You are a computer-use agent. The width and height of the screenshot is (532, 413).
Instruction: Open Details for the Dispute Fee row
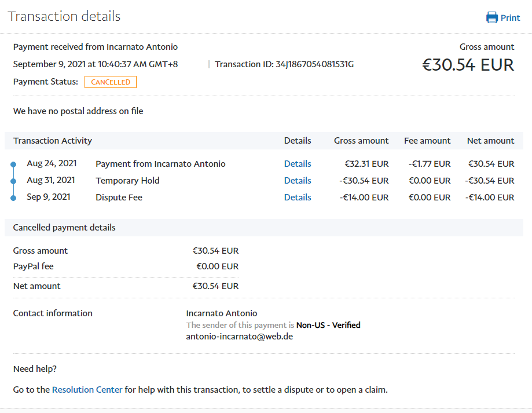[298, 198]
